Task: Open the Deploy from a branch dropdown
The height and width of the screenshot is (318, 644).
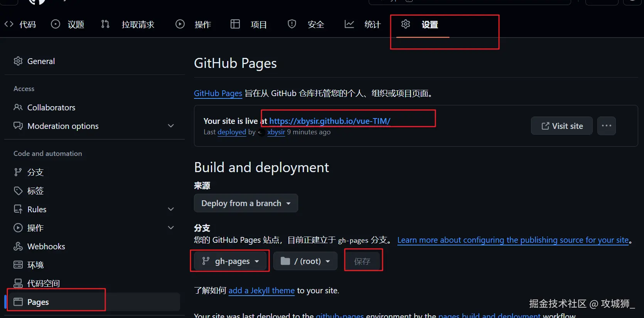Action: pos(246,203)
